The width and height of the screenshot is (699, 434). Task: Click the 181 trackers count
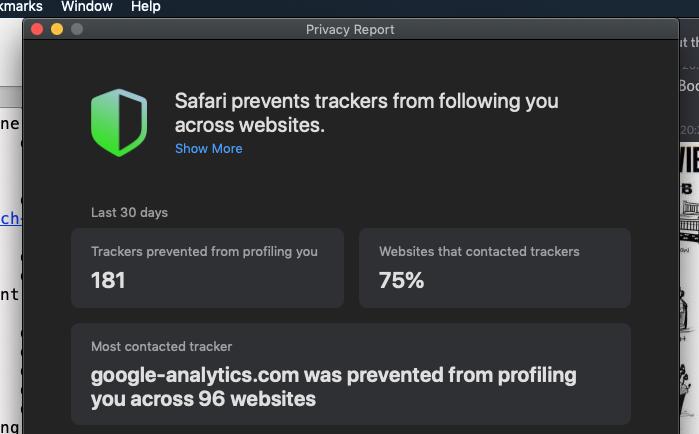pyautogui.click(x=108, y=280)
